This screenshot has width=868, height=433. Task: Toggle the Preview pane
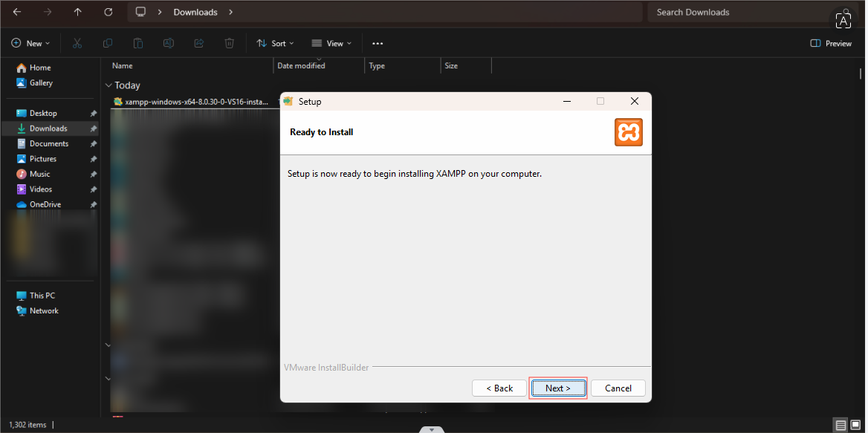(831, 43)
